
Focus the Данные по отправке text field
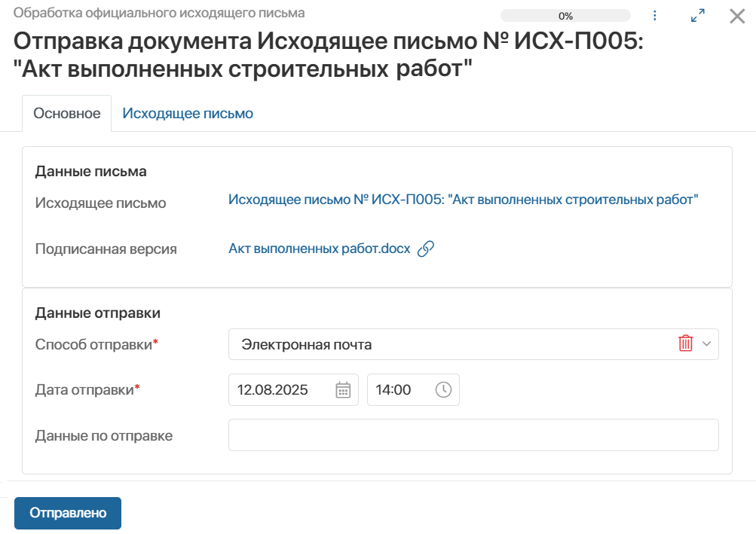click(x=473, y=435)
